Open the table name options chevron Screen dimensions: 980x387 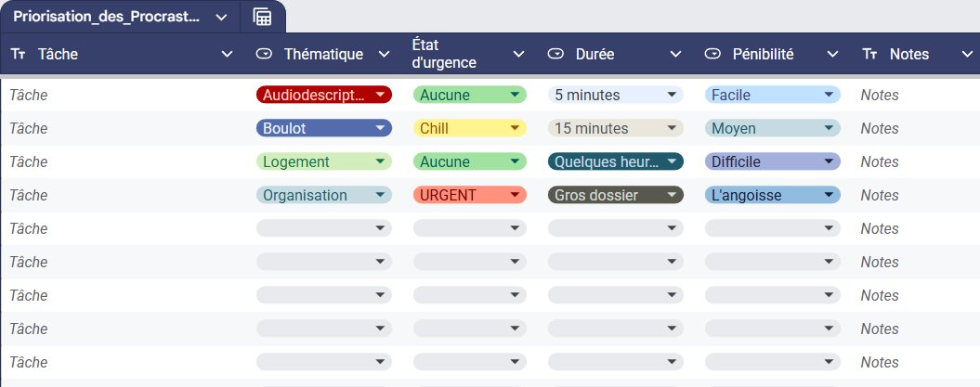click(221, 17)
